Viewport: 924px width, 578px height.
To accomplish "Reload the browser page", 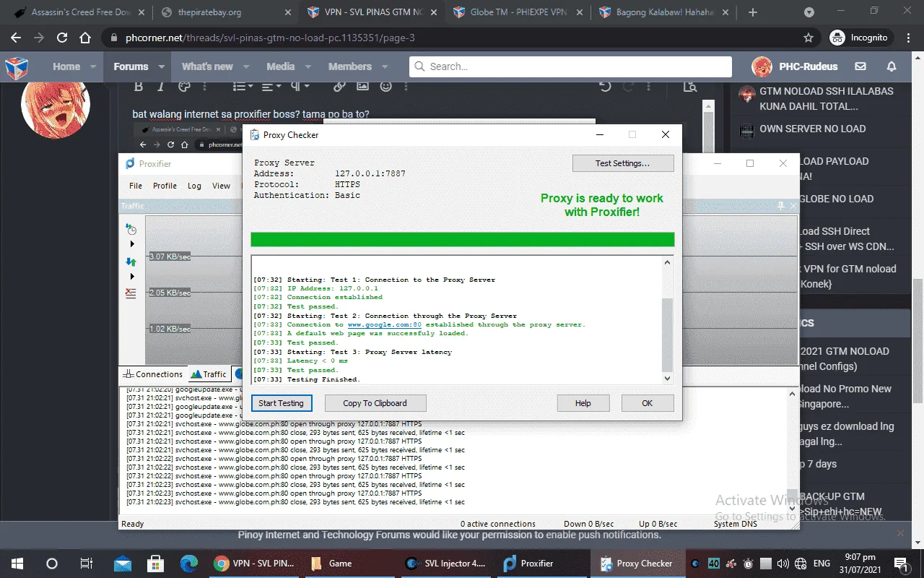I will pyautogui.click(x=62, y=38).
